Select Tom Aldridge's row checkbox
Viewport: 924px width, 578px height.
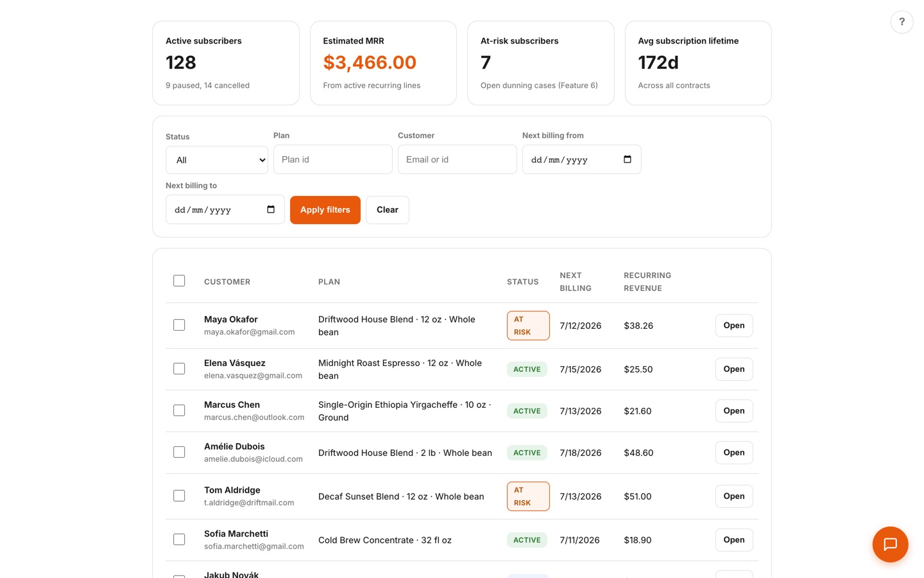point(179,496)
